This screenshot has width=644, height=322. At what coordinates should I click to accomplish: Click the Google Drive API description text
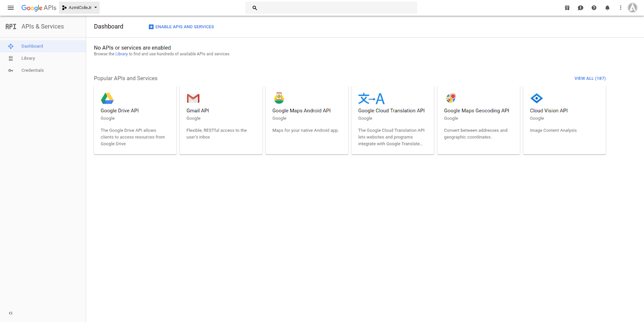[x=133, y=137]
